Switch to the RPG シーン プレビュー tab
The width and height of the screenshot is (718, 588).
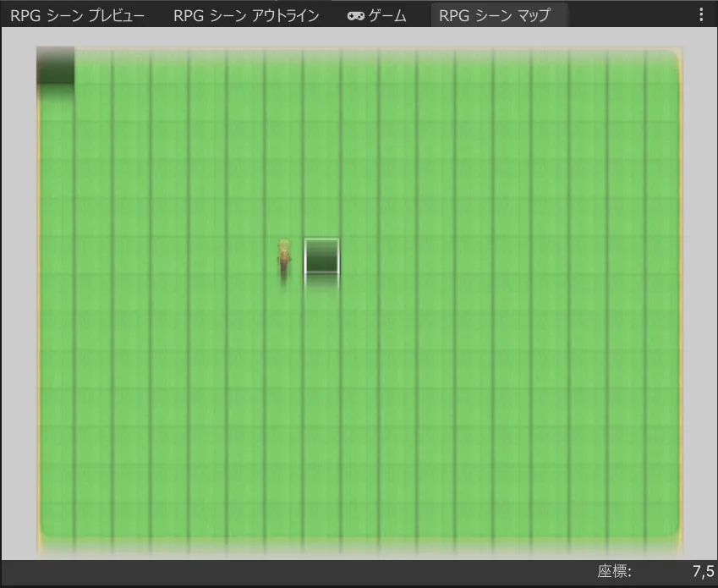tap(77, 15)
